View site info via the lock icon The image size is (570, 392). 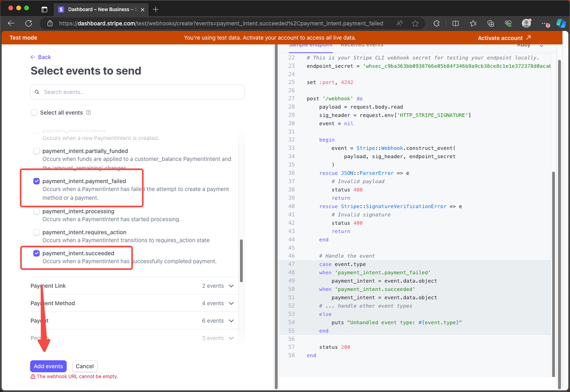(50, 24)
